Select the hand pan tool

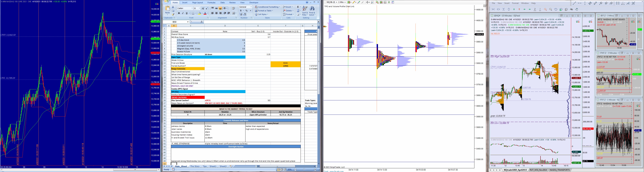[577, 9]
